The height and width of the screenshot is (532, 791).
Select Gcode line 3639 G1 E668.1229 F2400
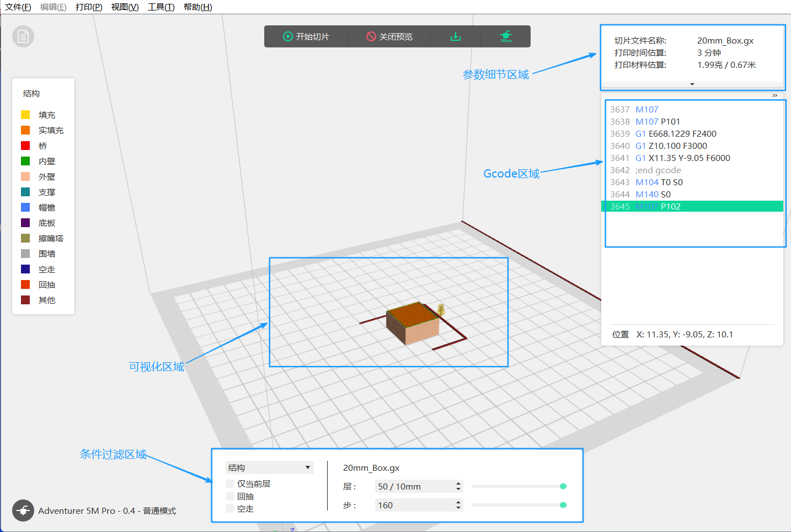coord(692,133)
